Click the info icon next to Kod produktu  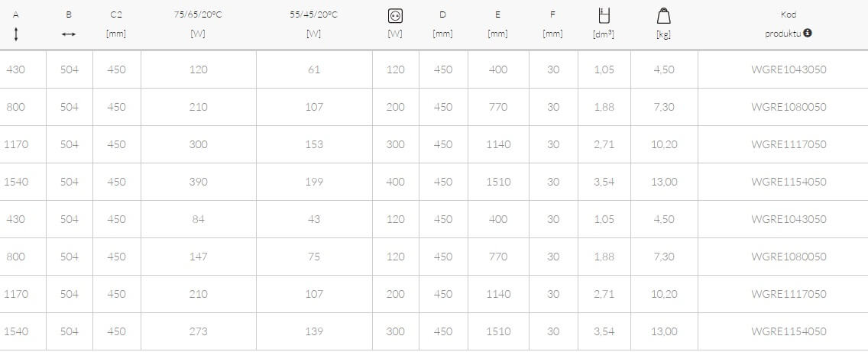pos(808,33)
